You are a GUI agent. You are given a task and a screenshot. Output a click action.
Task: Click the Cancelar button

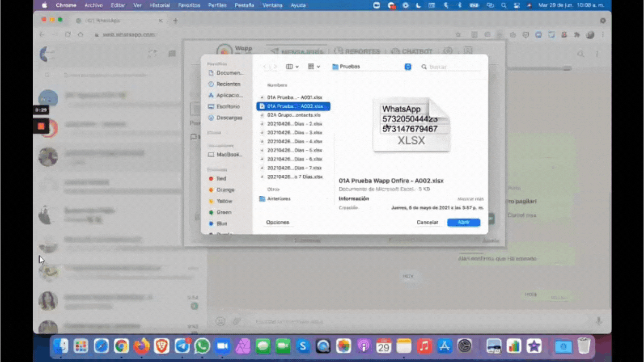pos(427,222)
